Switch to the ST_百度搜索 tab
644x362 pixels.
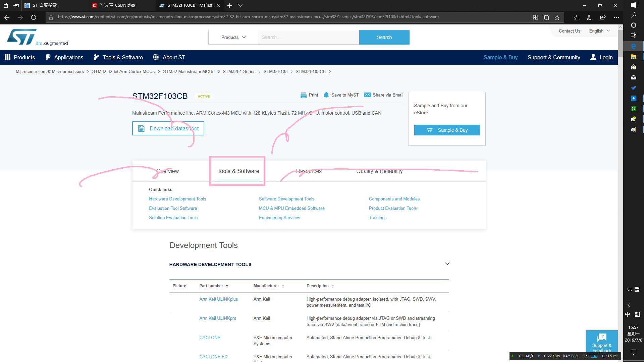[x=55, y=5]
